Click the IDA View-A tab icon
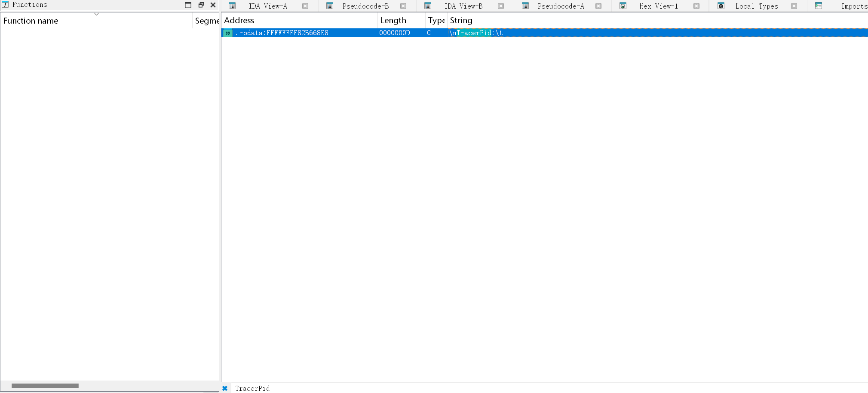Image resolution: width=868 pixels, height=393 pixels. point(232,6)
